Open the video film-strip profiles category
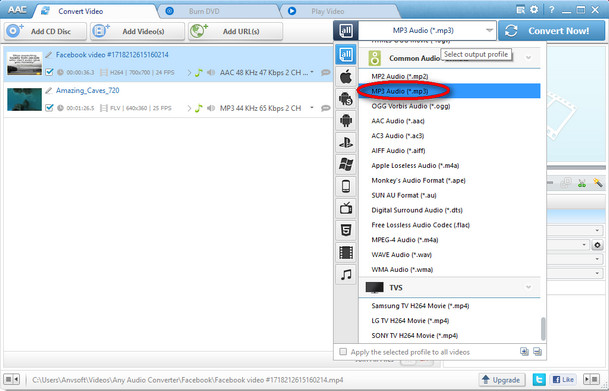Viewport: 609px width, 391px height. [346, 253]
